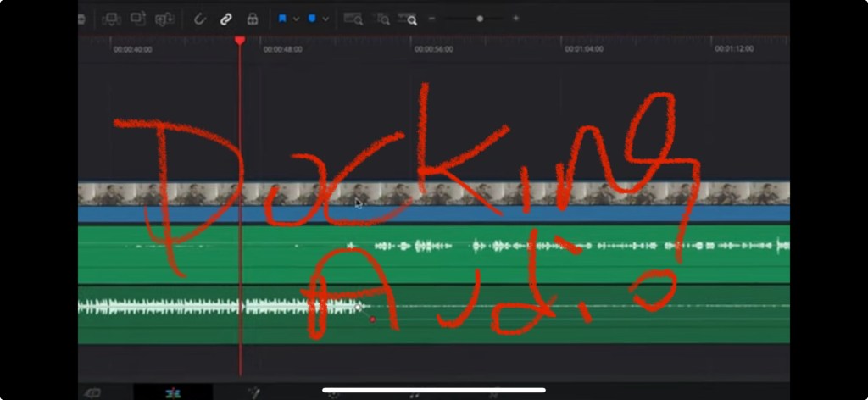Screen dimensions: 868x400
Task: Toggle position lock padlock icon
Action: click(253, 19)
